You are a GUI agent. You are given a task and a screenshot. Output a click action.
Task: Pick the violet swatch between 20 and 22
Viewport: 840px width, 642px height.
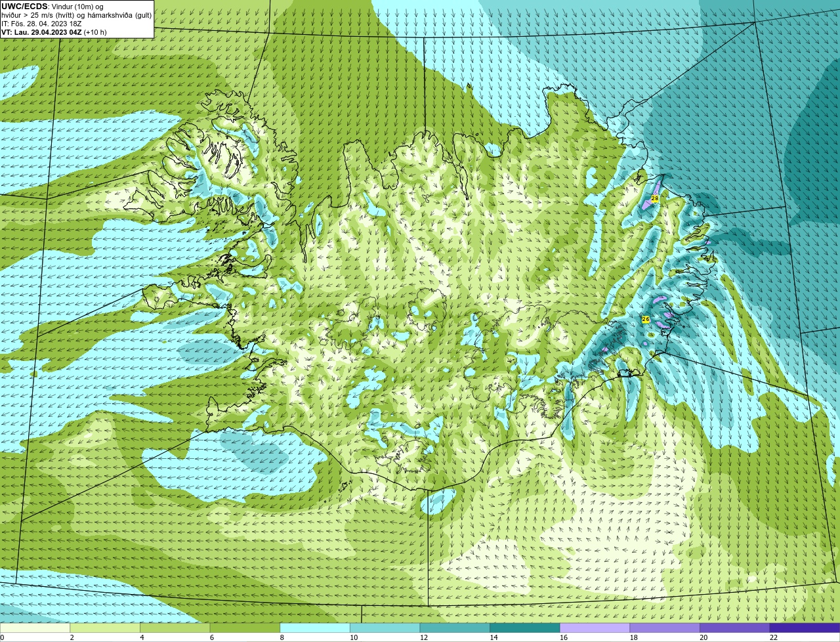point(735,628)
